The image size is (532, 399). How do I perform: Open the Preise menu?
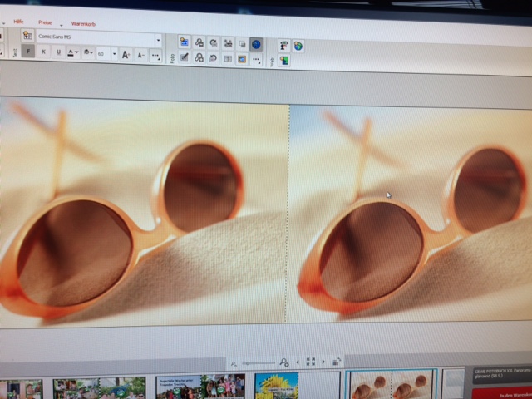[x=45, y=22]
